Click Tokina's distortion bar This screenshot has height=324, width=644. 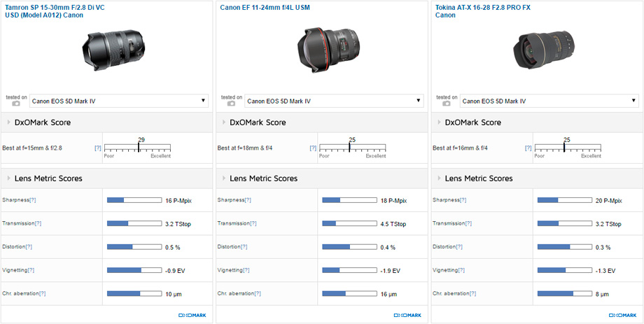565,247
